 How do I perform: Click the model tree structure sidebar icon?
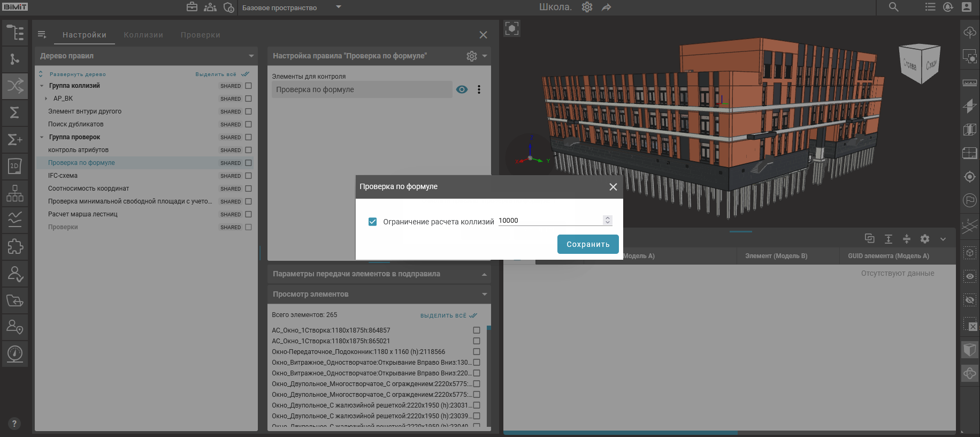tap(15, 33)
